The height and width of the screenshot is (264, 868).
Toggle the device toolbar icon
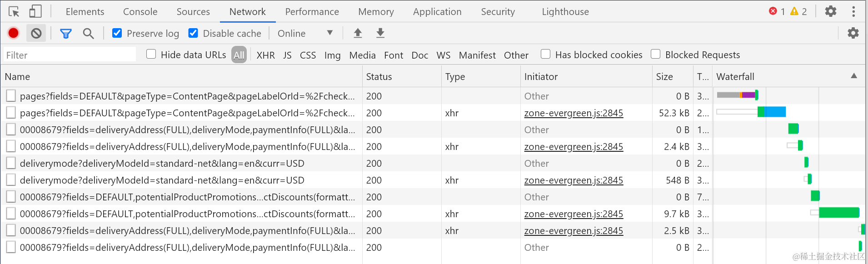click(x=35, y=11)
